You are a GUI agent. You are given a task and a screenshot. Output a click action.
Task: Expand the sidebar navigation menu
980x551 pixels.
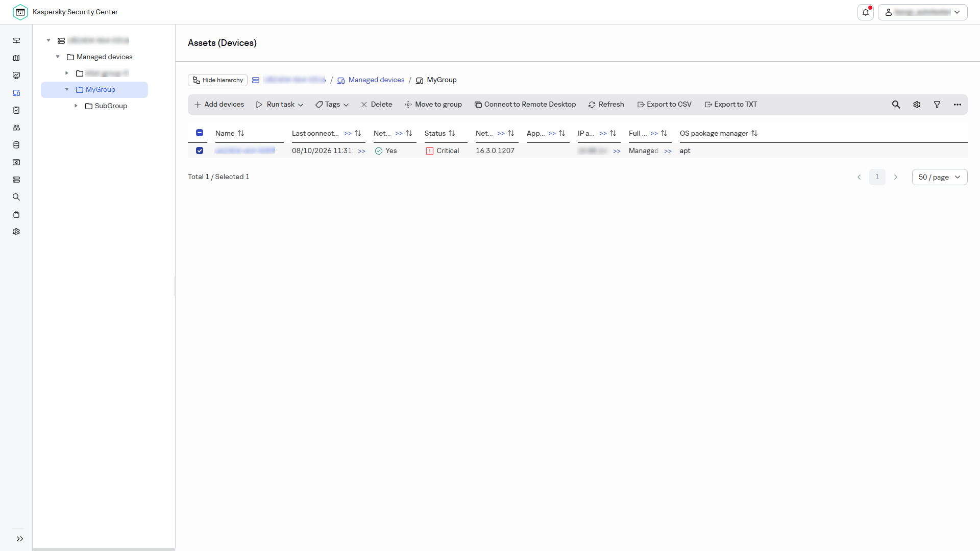(19, 539)
